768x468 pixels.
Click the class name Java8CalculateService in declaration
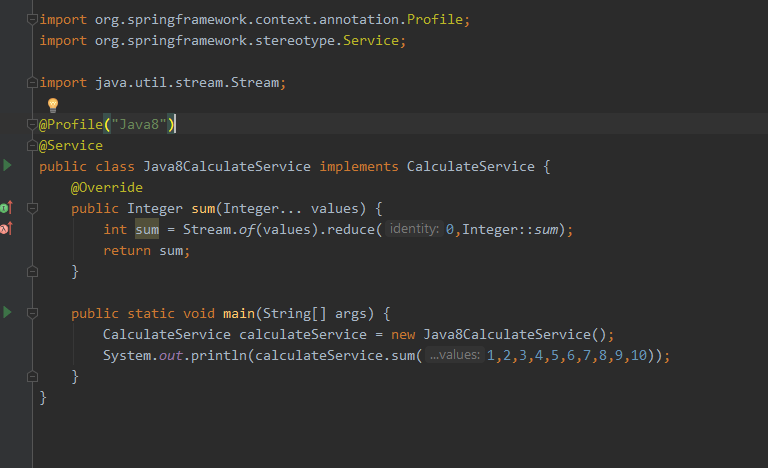(227, 167)
